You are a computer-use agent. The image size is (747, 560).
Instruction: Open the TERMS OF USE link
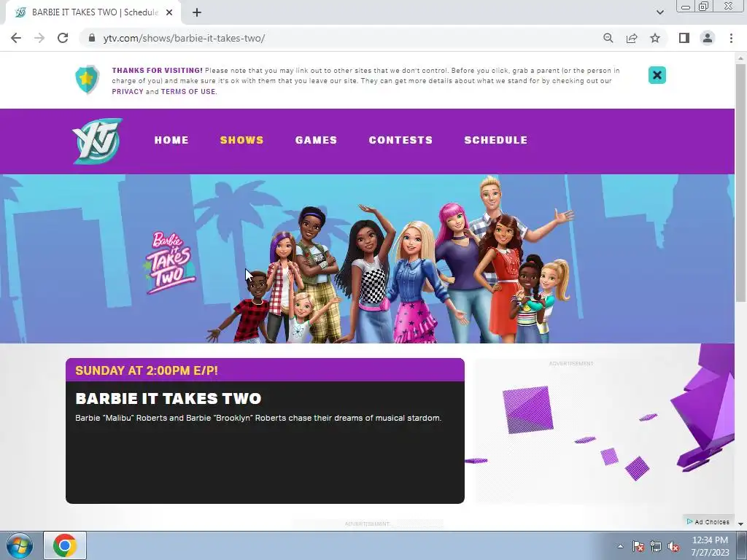pyautogui.click(x=188, y=91)
